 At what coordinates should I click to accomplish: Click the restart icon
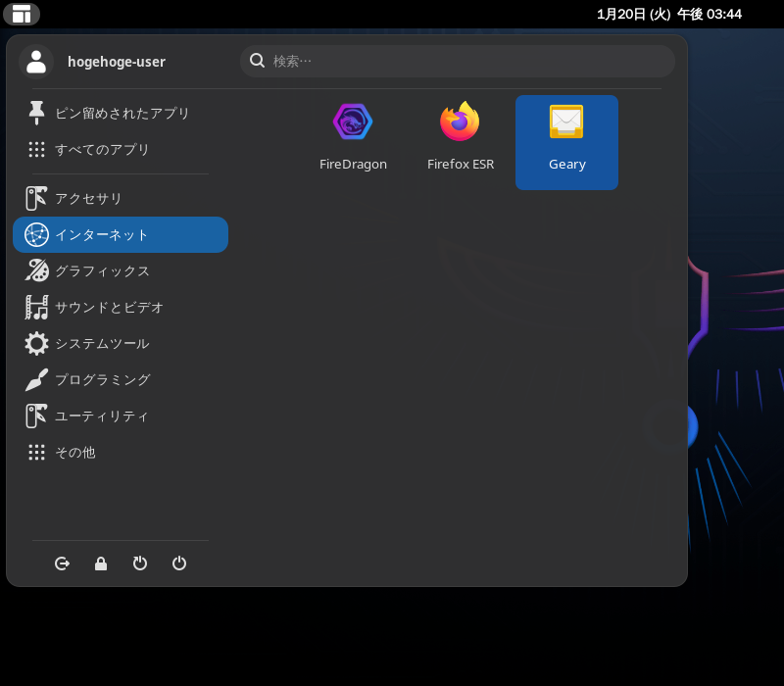point(140,563)
